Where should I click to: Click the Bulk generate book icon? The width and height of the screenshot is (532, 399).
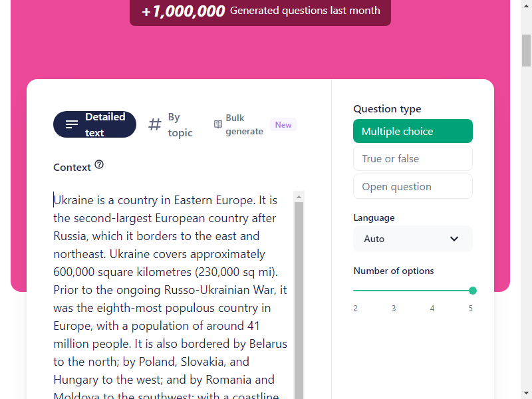217,124
